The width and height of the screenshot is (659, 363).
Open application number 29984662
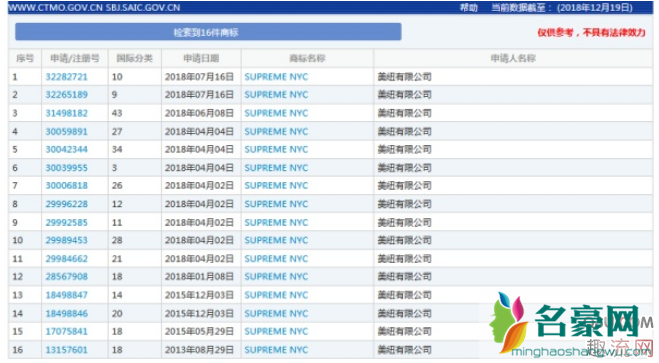pos(66,258)
